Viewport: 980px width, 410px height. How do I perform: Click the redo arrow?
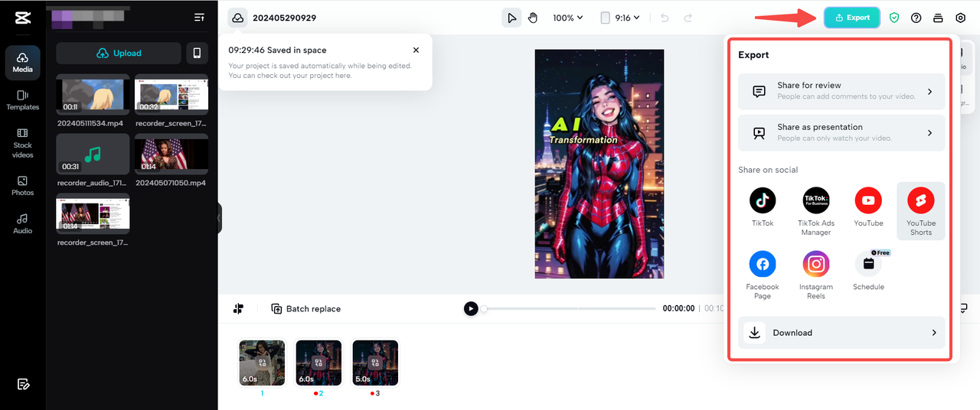(x=688, y=18)
